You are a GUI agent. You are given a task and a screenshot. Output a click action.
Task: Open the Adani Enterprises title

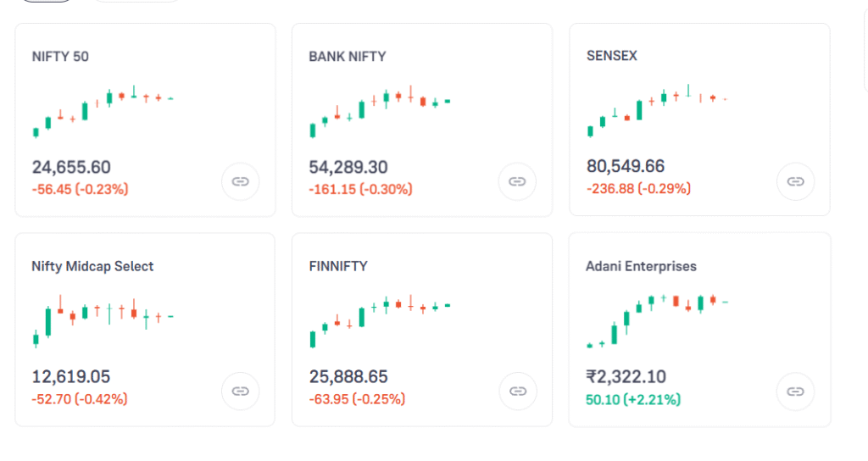click(641, 266)
